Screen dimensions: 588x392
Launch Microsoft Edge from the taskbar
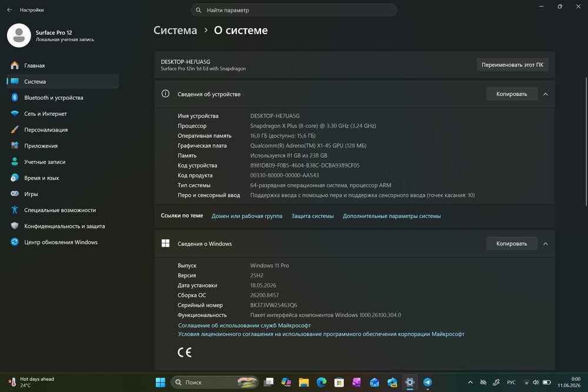click(322, 382)
